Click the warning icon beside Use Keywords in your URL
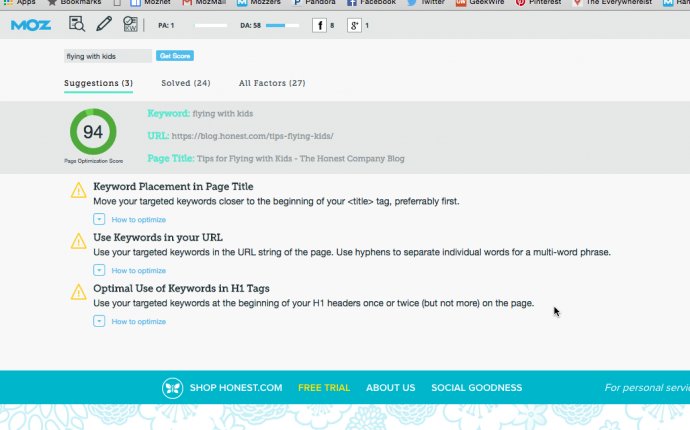The width and height of the screenshot is (690, 430). click(x=79, y=241)
